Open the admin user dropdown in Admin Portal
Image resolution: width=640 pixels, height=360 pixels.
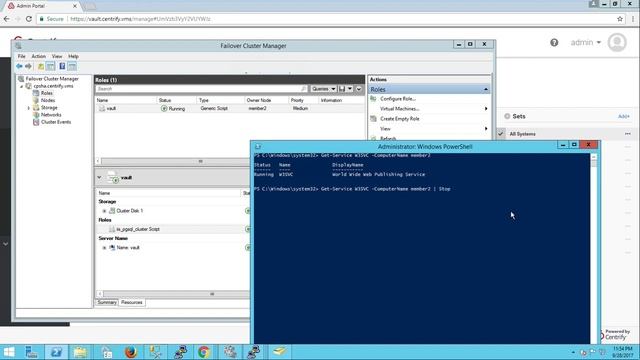(x=586, y=42)
